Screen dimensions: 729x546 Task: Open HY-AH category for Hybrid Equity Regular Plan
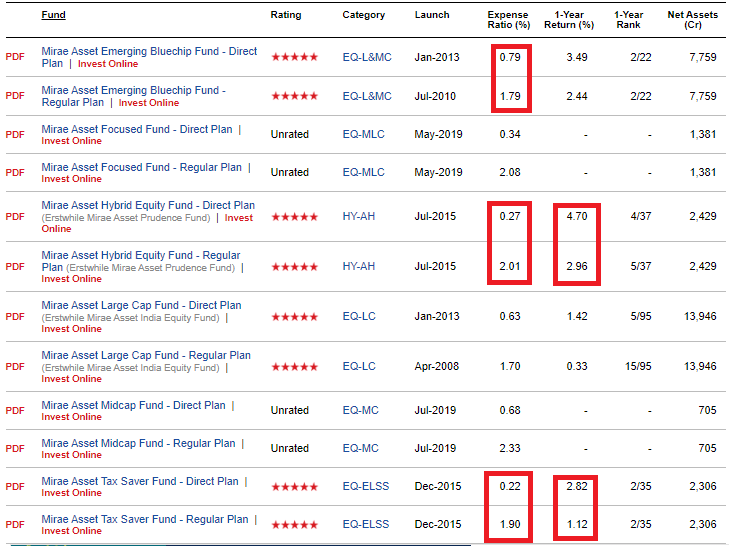click(358, 266)
